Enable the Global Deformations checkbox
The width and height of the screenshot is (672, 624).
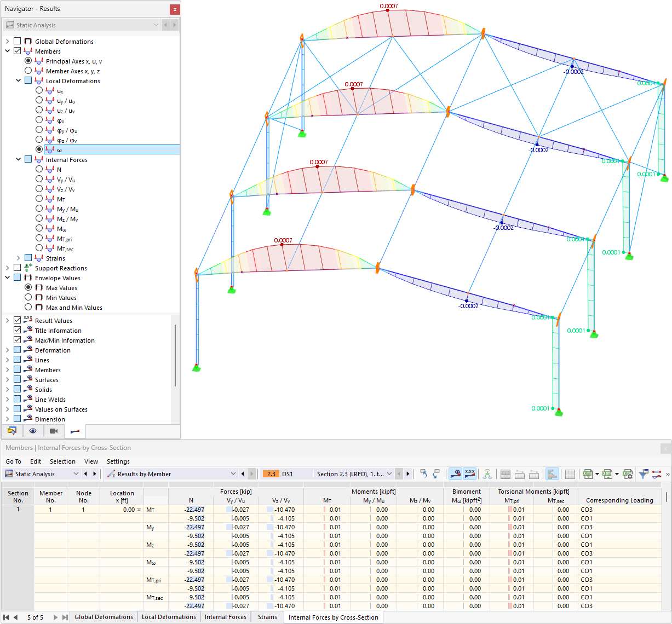pyautogui.click(x=18, y=41)
